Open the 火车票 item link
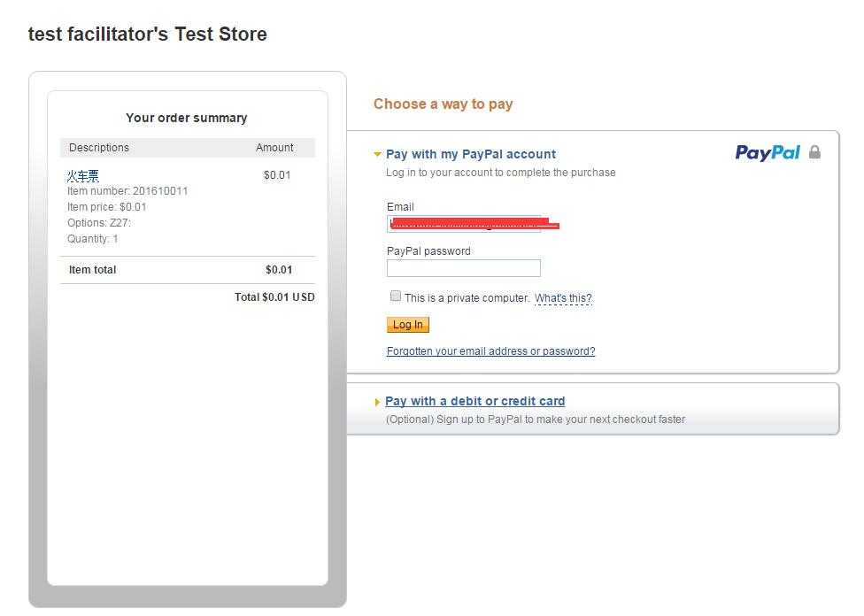This screenshot has height=616, width=864. [82, 176]
